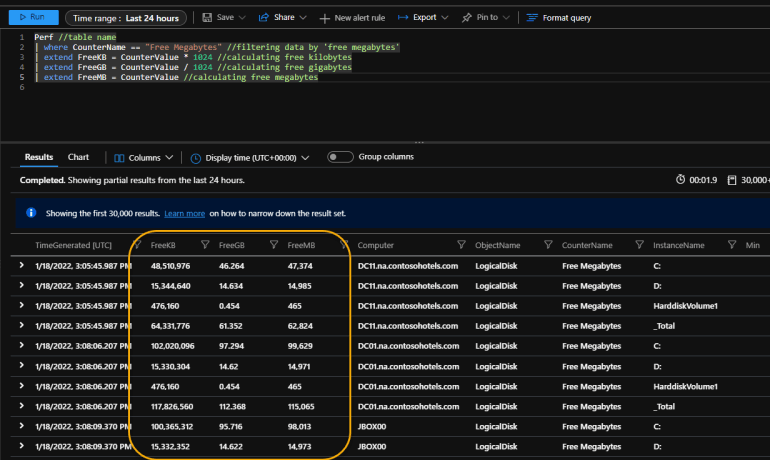The height and width of the screenshot is (460, 770).
Task: Open the Learn more link
Action: (x=184, y=213)
